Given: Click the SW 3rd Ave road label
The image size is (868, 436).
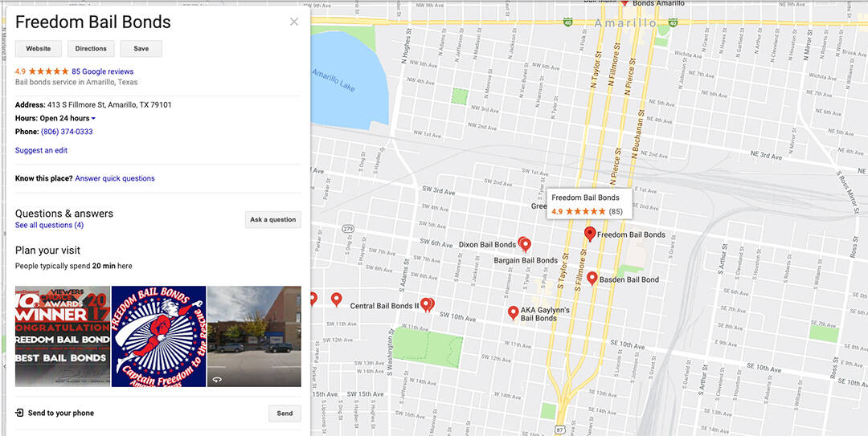Looking at the screenshot, I should [x=438, y=192].
